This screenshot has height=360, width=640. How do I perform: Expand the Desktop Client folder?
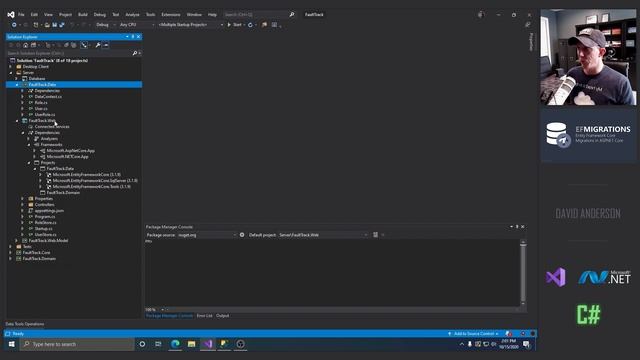click(11, 67)
